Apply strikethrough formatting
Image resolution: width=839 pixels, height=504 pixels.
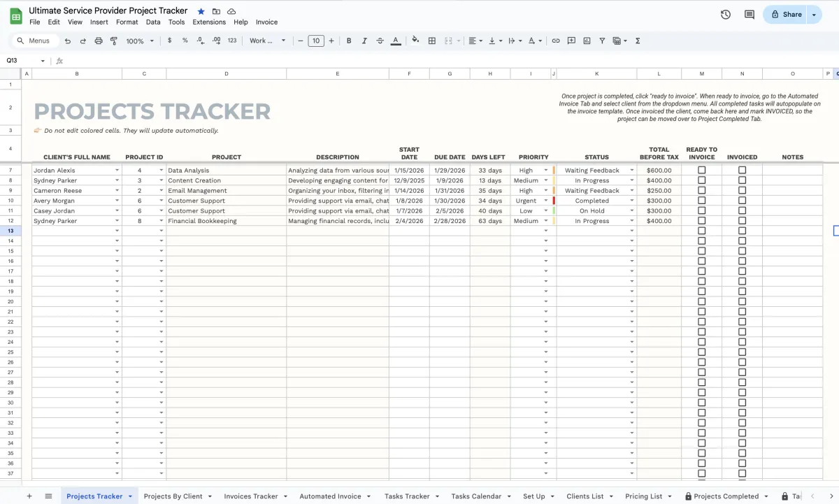[380, 41]
